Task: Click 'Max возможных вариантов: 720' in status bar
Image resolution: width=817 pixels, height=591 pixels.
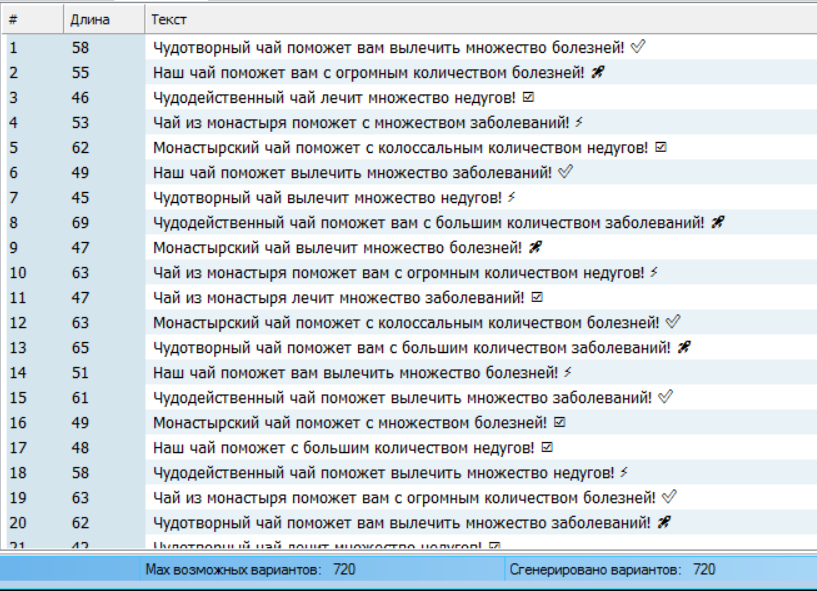Action: click(x=250, y=570)
